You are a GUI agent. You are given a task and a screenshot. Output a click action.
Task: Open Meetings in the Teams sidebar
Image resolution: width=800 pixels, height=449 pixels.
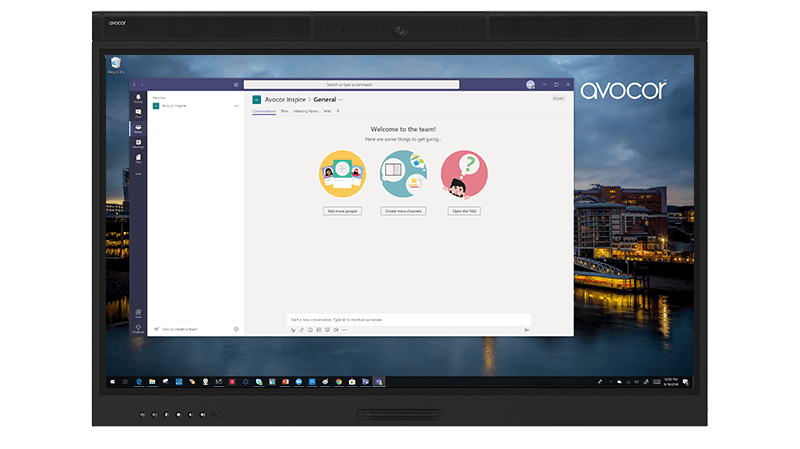pyautogui.click(x=138, y=144)
